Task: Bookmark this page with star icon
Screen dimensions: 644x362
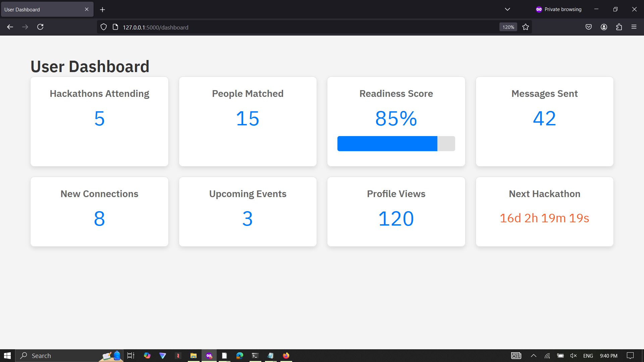Action: coord(526,27)
